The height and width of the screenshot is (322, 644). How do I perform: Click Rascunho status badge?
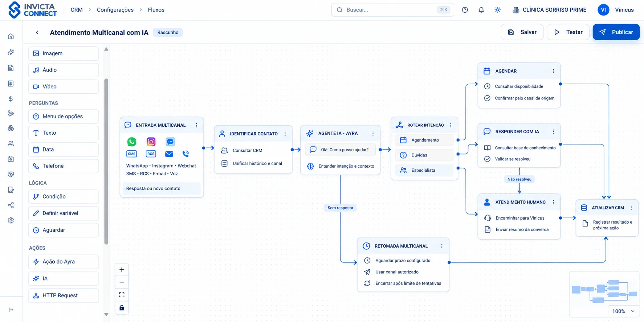168,32
